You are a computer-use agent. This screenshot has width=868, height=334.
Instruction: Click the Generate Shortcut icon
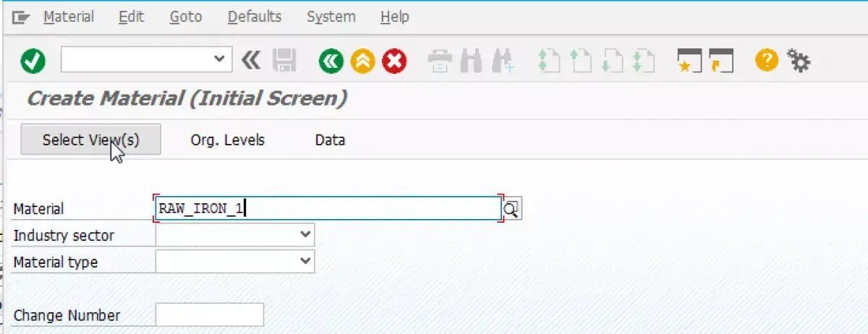(x=721, y=61)
